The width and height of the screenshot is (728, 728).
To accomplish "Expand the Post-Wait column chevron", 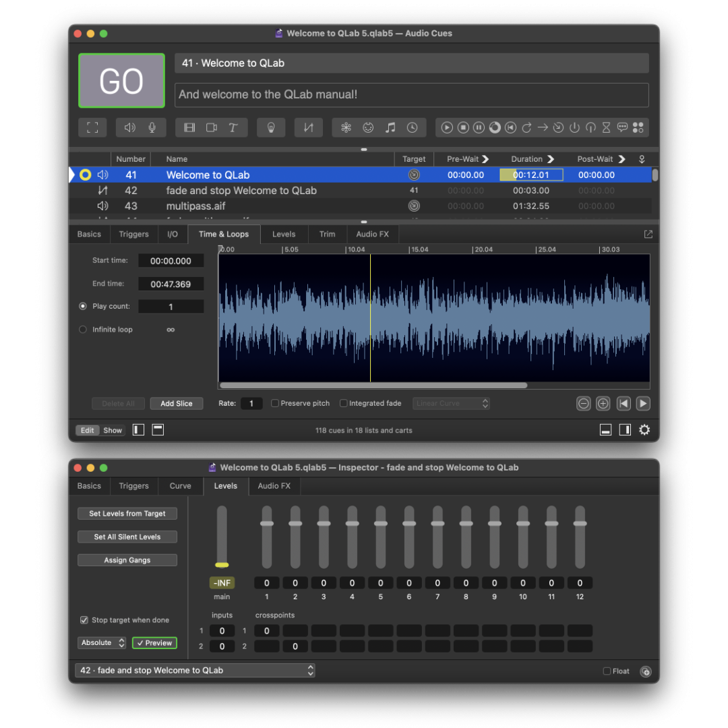I will click(x=621, y=159).
